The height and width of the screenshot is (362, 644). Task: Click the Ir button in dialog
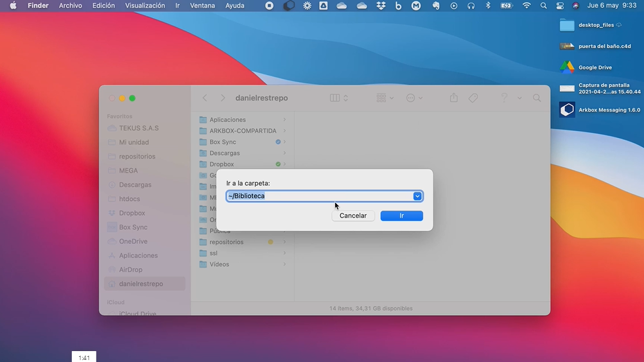pyautogui.click(x=401, y=216)
